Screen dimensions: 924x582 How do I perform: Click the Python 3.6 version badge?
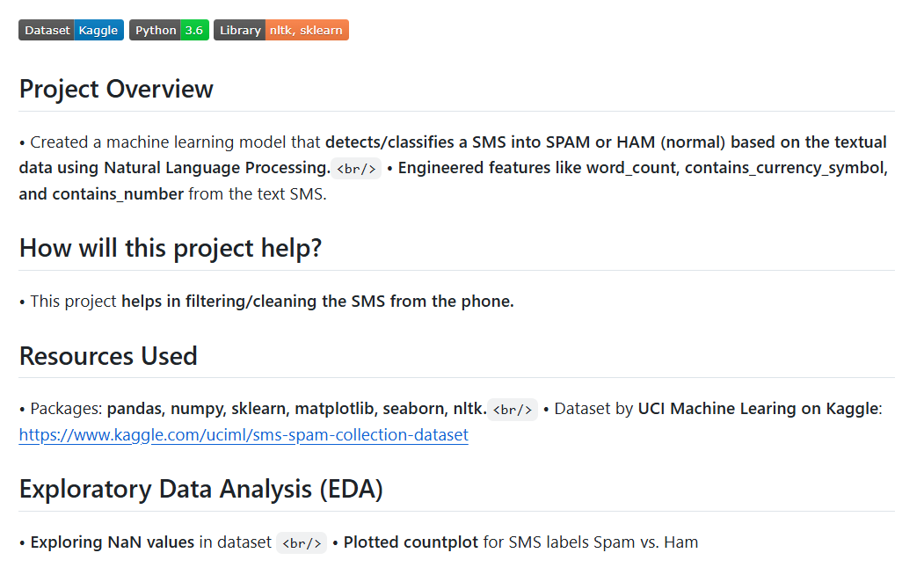pyautogui.click(x=169, y=30)
